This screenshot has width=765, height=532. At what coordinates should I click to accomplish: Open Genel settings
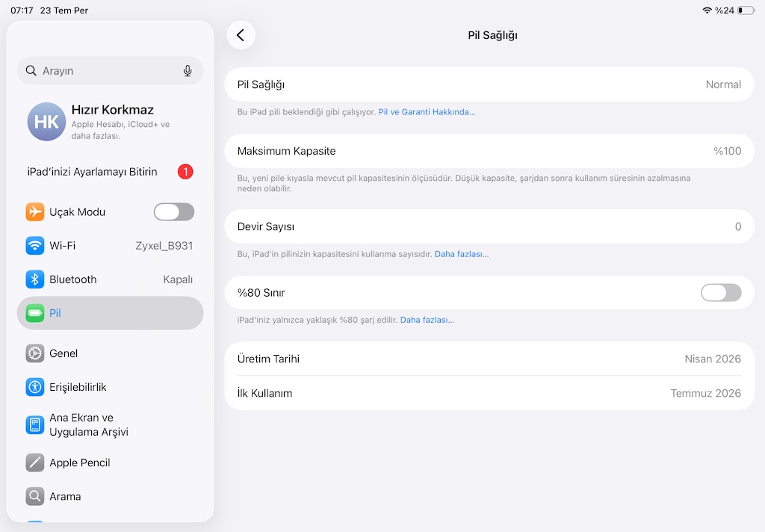pyautogui.click(x=110, y=353)
